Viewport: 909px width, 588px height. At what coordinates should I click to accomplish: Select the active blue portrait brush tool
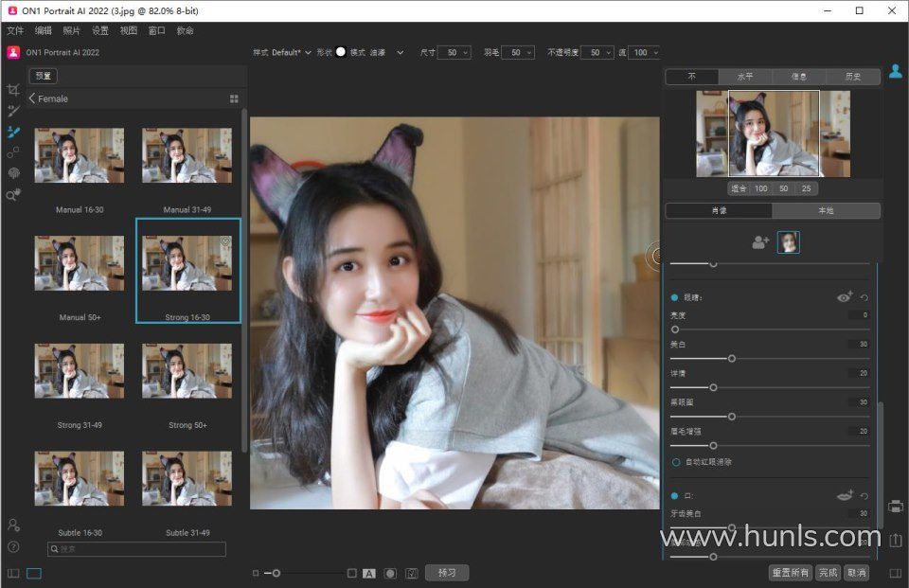click(12, 133)
